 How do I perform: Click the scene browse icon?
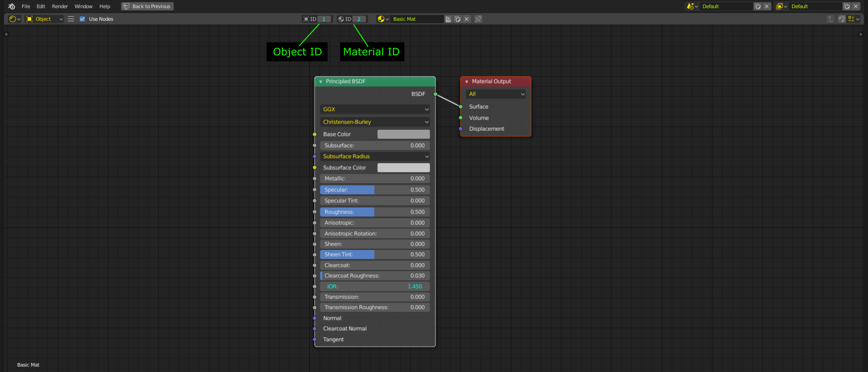point(692,7)
